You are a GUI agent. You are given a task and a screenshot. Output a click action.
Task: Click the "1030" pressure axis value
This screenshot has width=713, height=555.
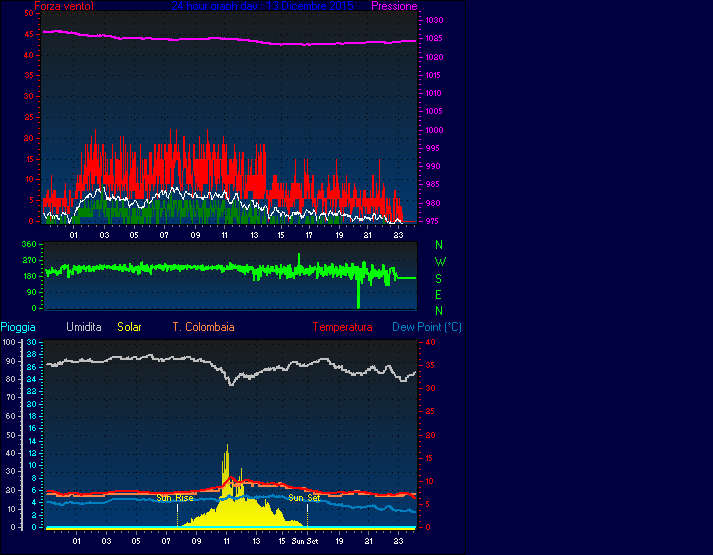(434, 20)
